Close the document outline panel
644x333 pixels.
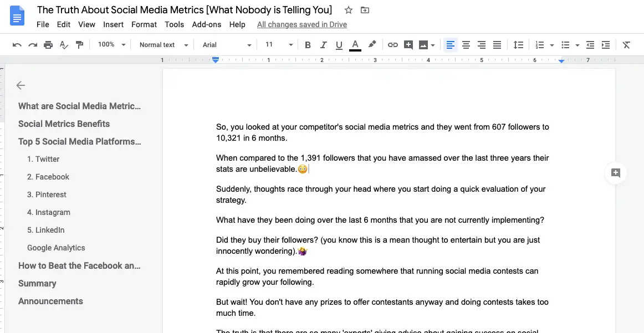point(21,85)
